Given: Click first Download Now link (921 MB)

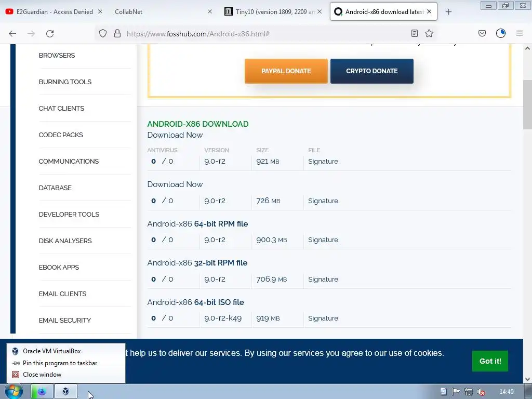Looking at the screenshot, I should coord(175,135).
